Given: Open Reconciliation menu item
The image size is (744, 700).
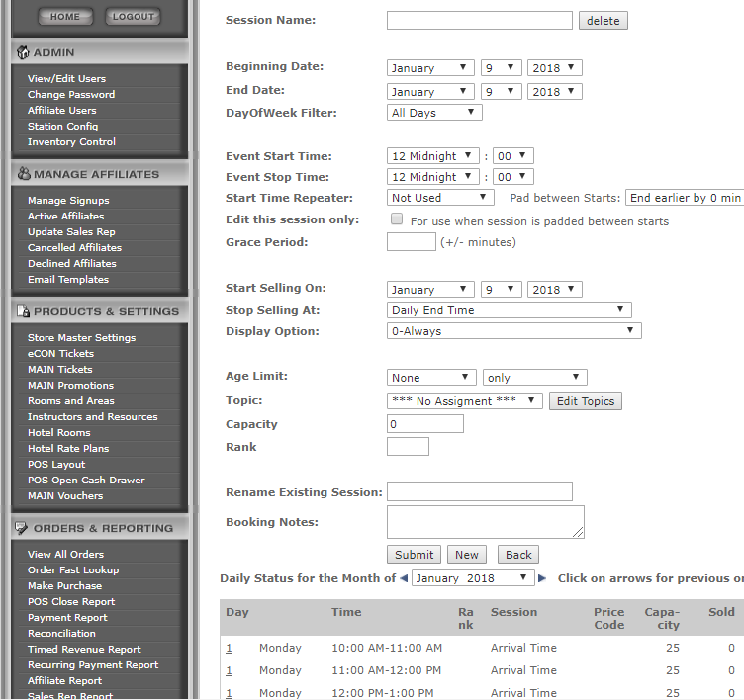Looking at the screenshot, I should [61, 633].
